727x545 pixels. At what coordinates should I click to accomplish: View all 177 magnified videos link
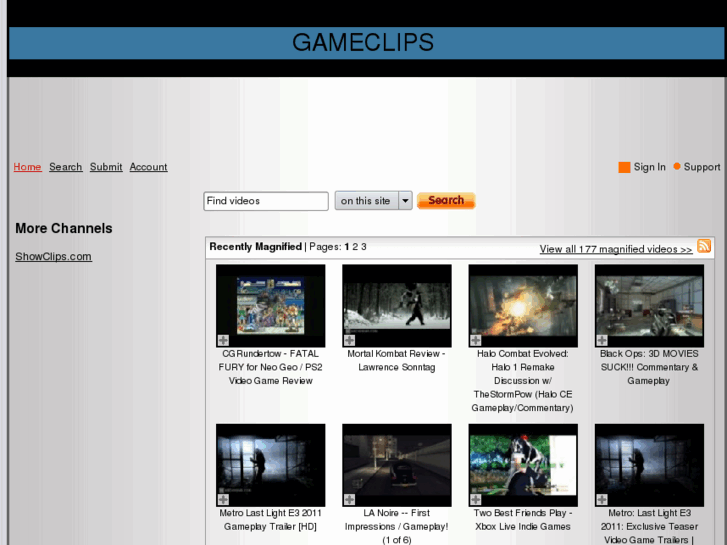(x=616, y=249)
